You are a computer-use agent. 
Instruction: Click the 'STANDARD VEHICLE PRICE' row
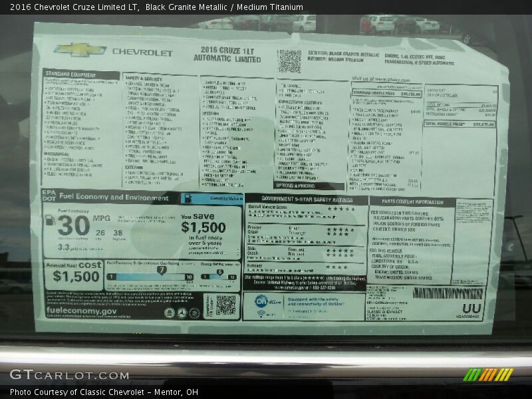[386, 93]
